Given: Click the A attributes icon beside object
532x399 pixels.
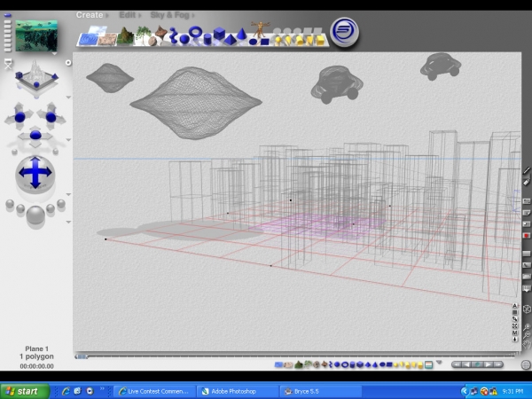Looking at the screenshot, I should (514, 306).
